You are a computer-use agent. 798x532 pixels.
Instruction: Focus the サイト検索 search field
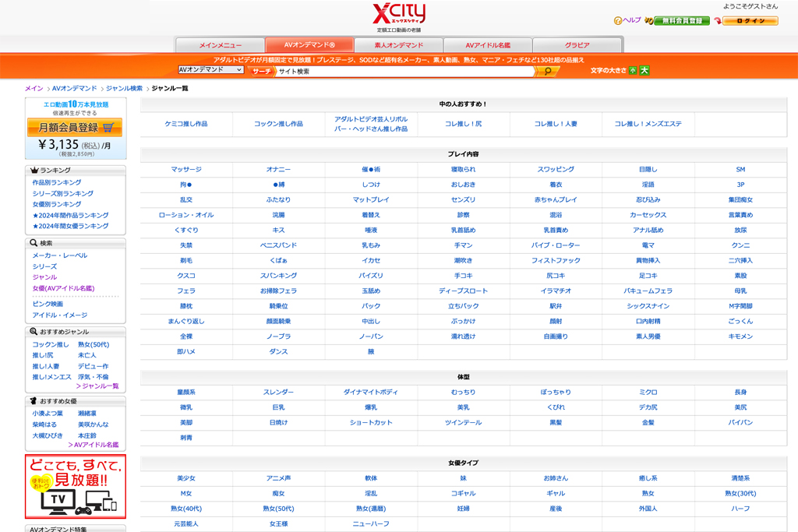click(404, 71)
